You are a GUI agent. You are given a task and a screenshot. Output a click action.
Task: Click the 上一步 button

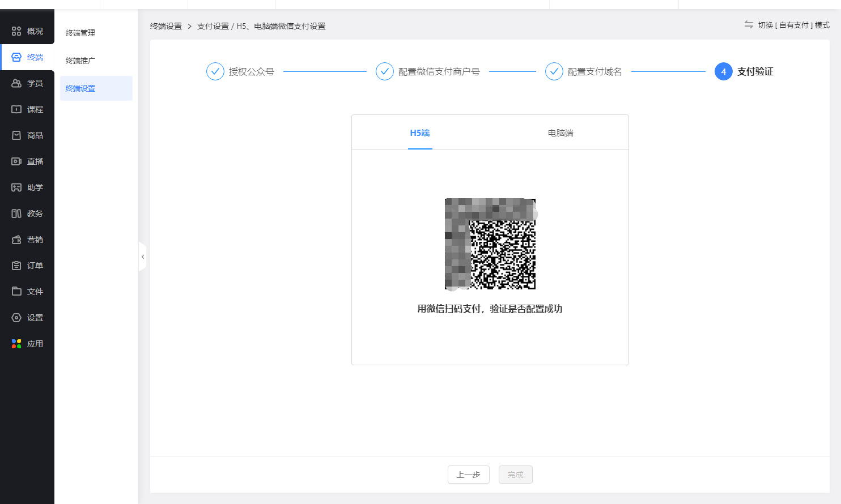click(469, 475)
